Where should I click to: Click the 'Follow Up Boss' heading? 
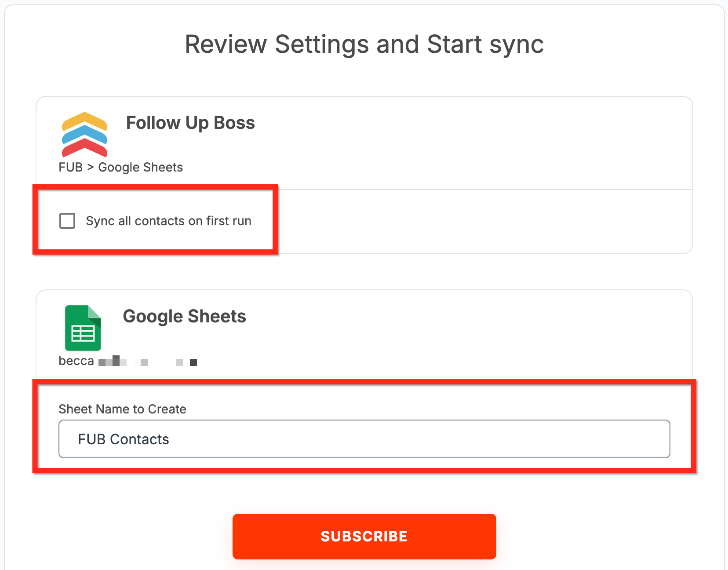pos(190,123)
